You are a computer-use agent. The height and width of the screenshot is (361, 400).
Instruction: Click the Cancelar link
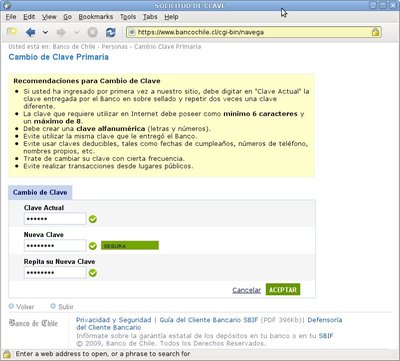(x=246, y=290)
